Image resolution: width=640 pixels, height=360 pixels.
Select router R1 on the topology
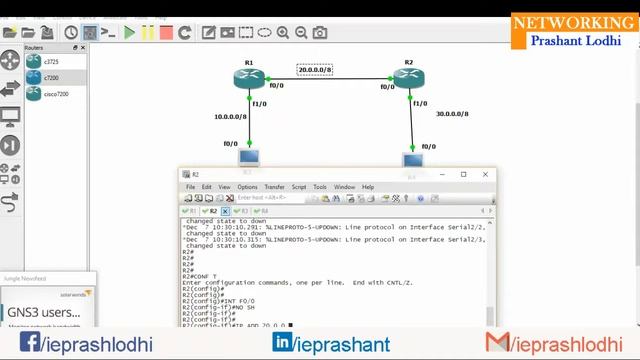click(x=249, y=78)
